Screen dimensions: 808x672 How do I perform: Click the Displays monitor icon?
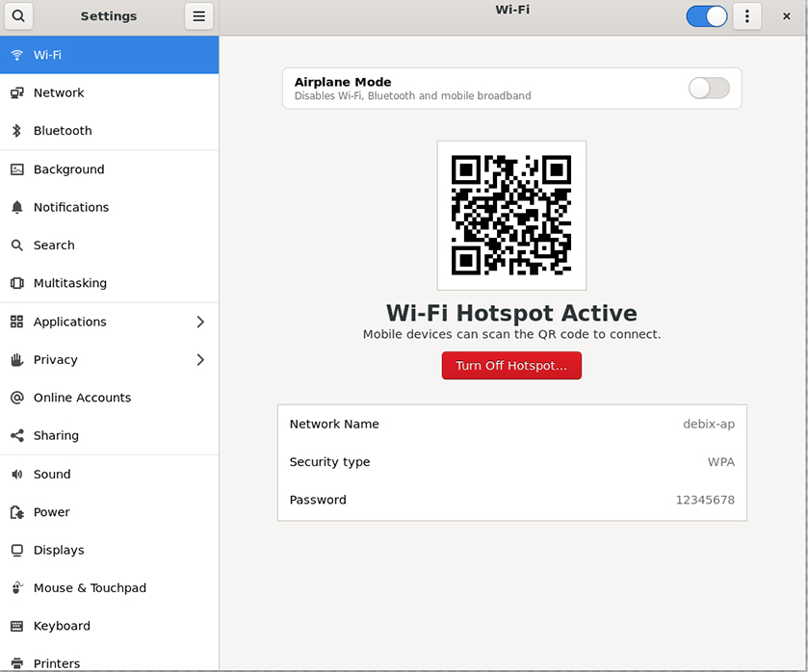pos(17,551)
